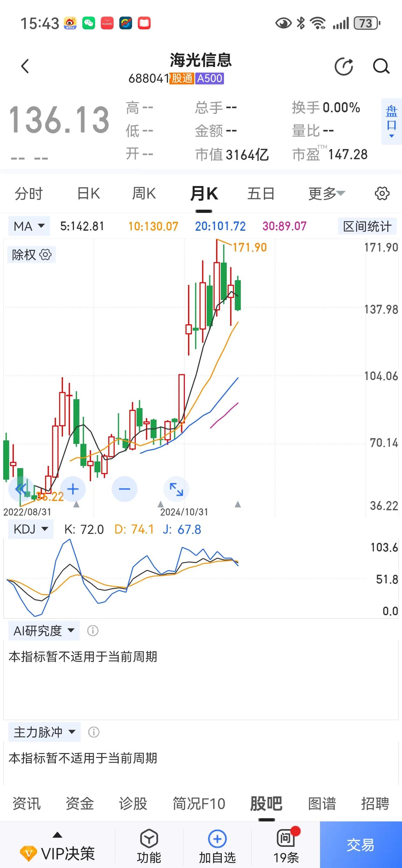Show info for AI研究度 indicator
The image size is (402, 868).
point(93,631)
